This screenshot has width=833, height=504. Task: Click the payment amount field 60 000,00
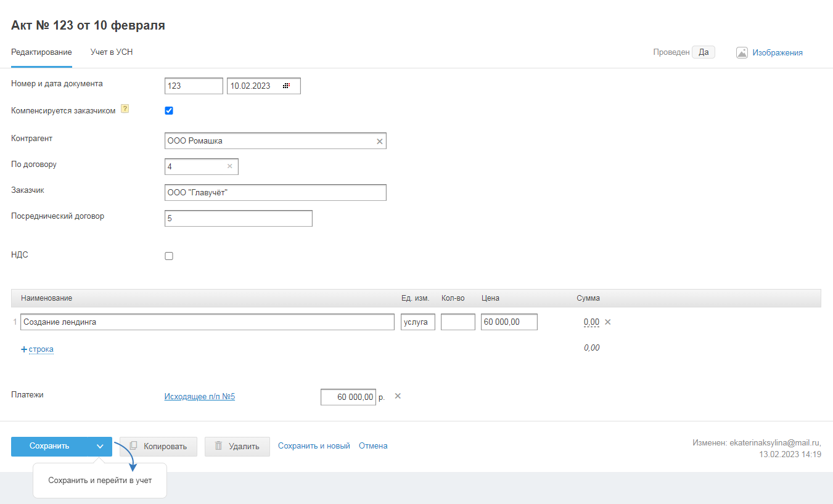[x=348, y=397]
